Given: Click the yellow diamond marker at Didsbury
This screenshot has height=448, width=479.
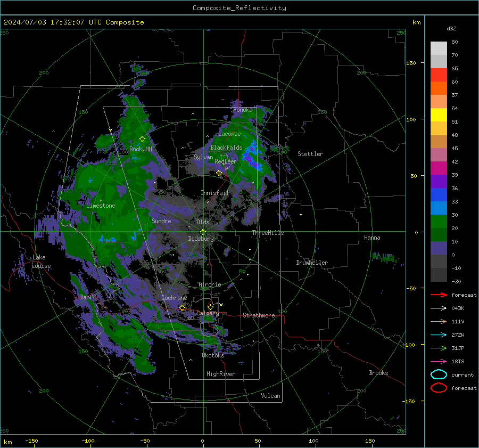Looking at the screenshot, I should [x=203, y=232].
